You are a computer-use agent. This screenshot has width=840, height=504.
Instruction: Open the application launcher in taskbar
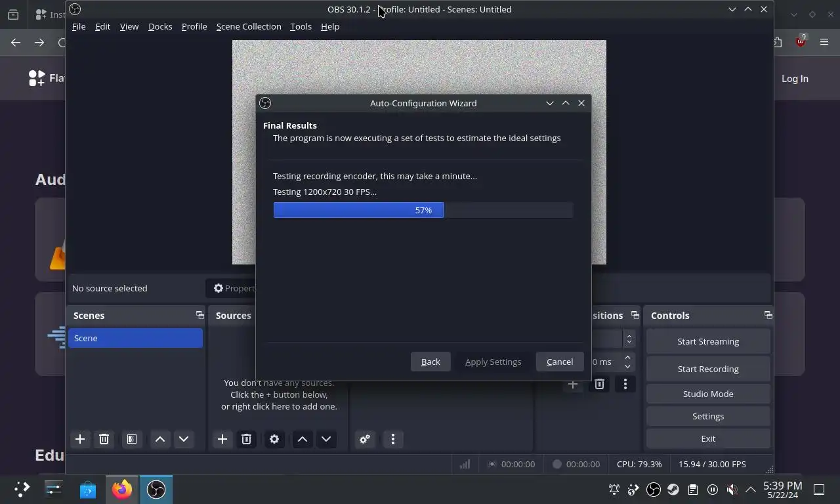[x=22, y=489]
